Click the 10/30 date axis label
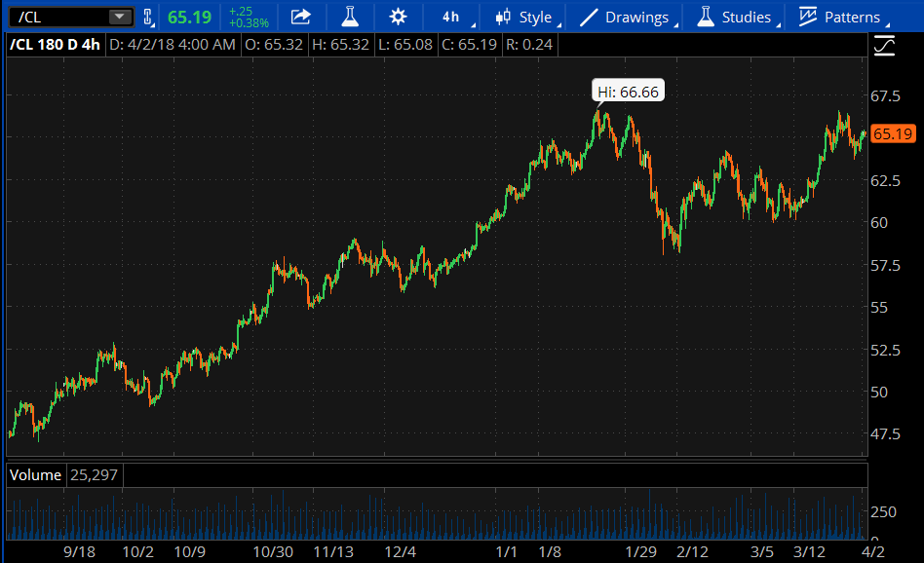The width and height of the screenshot is (924, 563). (273, 552)
